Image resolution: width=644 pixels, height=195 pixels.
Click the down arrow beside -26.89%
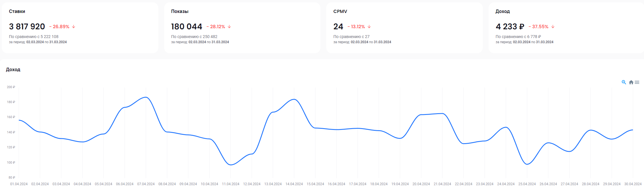point(74,26)
